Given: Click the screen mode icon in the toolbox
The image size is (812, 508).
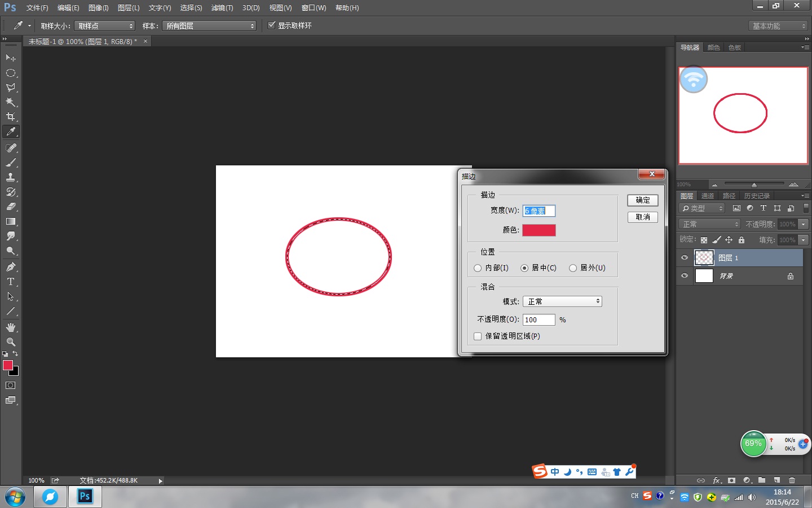Looking at the screenshot, I should [x=11, y=400].
